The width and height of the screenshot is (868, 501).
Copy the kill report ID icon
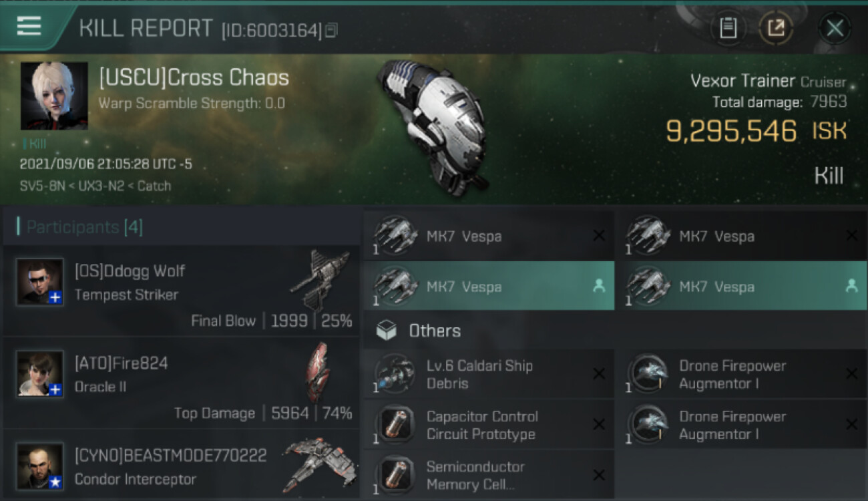click(331, 30)
